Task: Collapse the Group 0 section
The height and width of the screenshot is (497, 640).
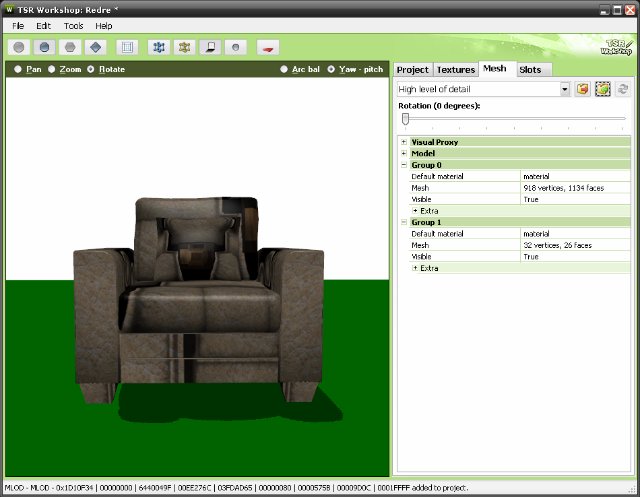Action: coord(404,165)
